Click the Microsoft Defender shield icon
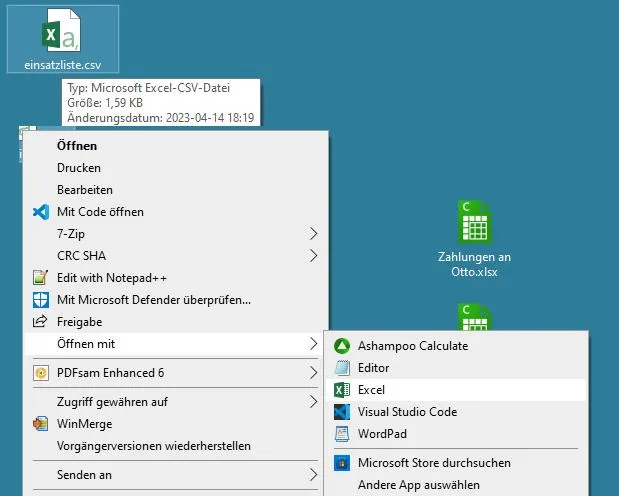 click(x=41, y=300)
